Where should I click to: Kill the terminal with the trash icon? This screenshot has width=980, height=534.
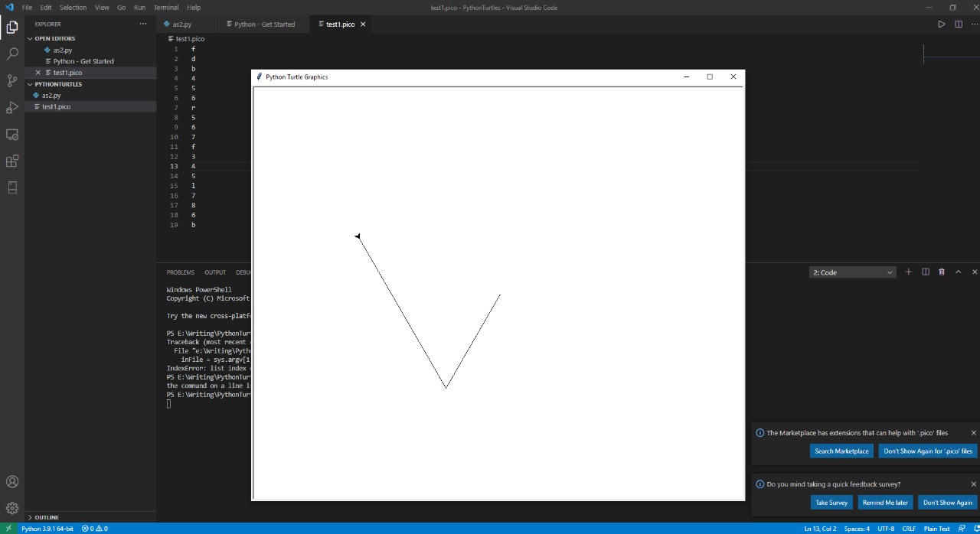point(942,272)
